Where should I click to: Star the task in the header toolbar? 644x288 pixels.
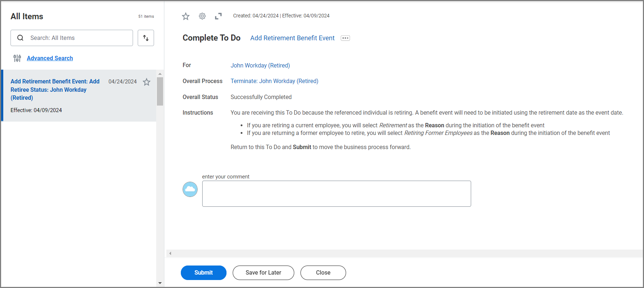[186, 16]
